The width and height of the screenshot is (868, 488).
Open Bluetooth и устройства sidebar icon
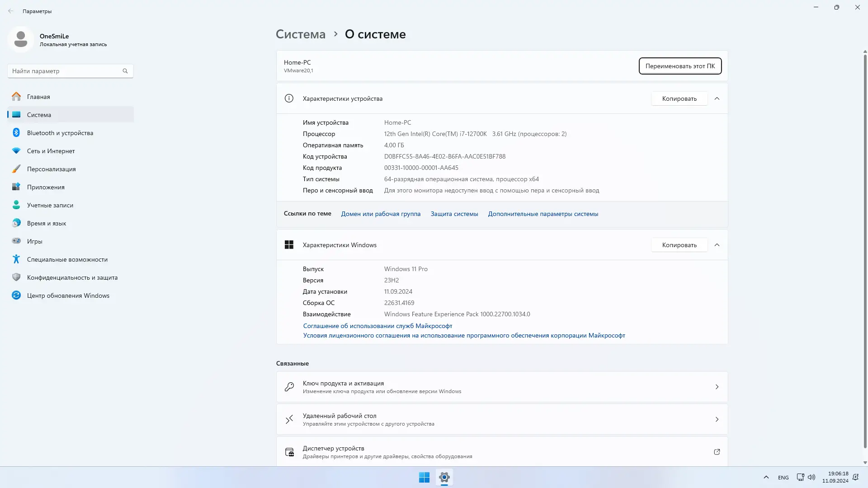coord(16,132)
